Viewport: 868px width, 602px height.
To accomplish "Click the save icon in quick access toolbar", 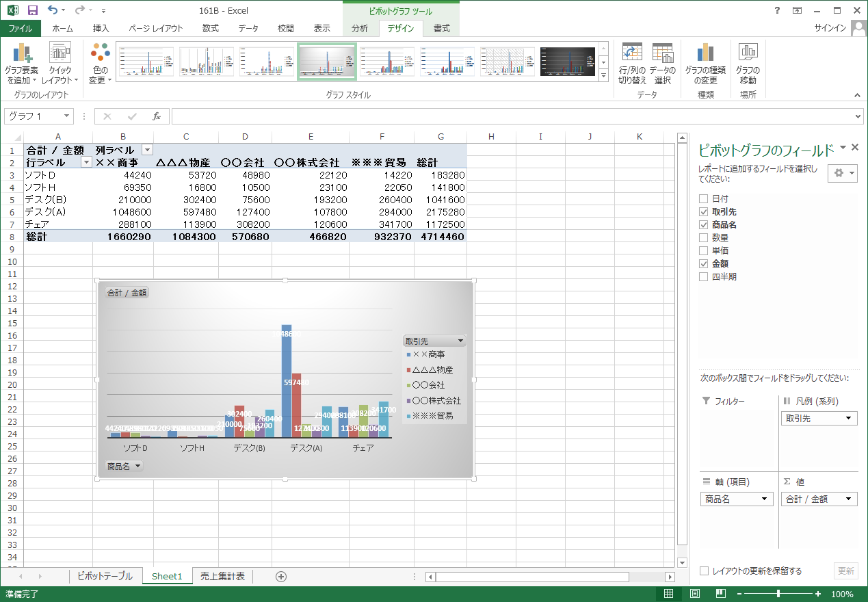I will point(32,10).
